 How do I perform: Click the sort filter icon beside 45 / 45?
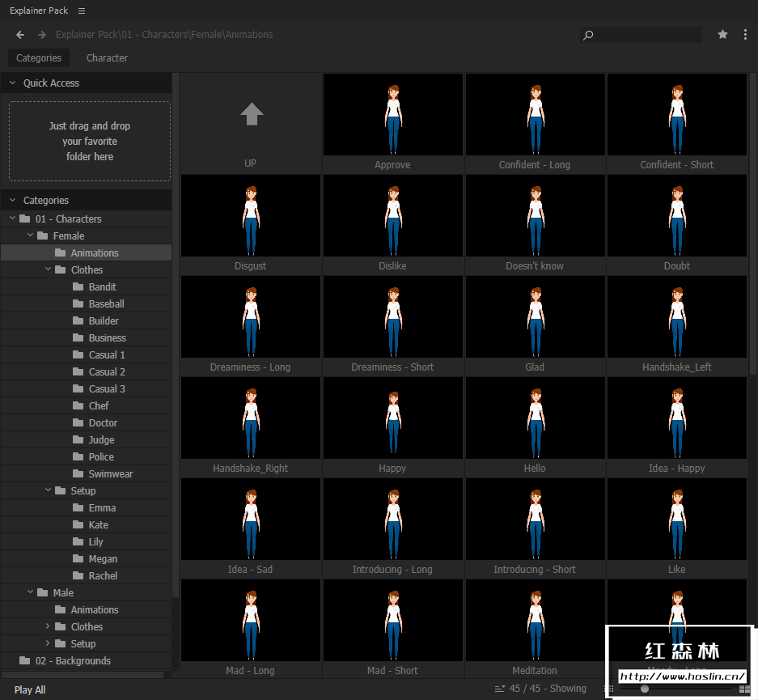[500, 689]
